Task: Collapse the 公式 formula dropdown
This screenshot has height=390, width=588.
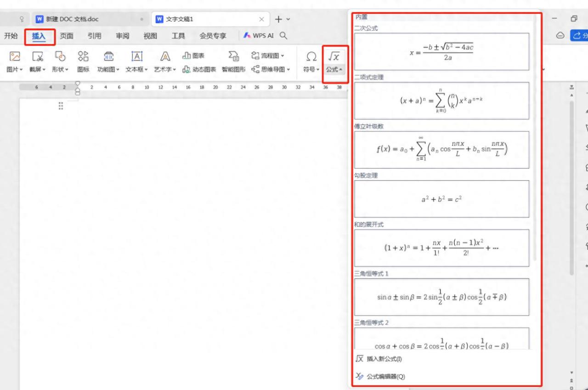Action: point(335,70)
